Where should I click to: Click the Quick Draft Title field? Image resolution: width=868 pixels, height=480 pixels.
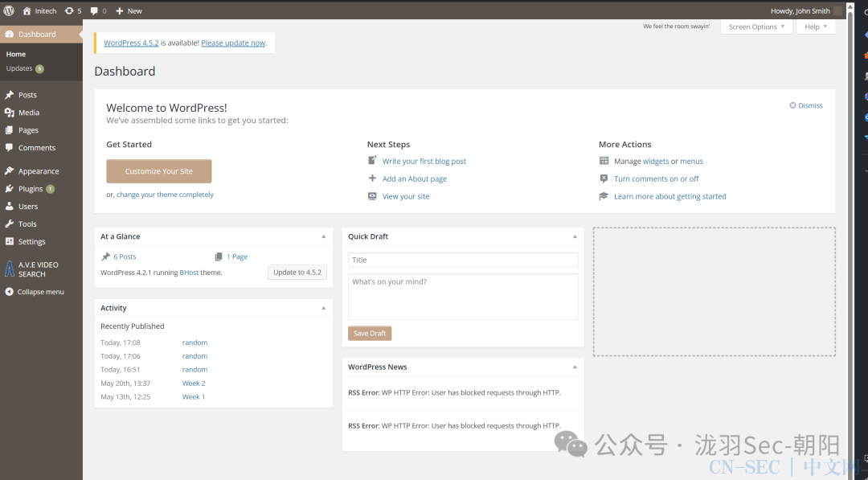(x=463, y=260)
